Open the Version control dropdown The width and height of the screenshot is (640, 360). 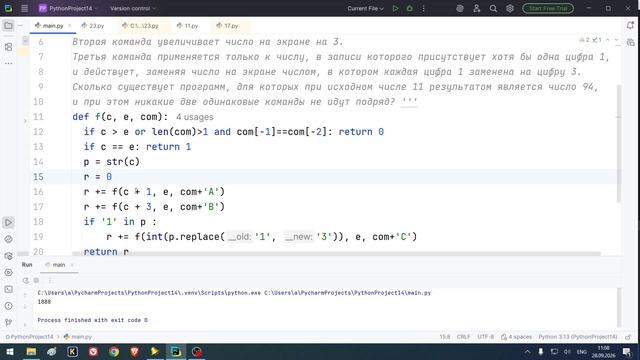pyautogui.click(x=133, y=8)
